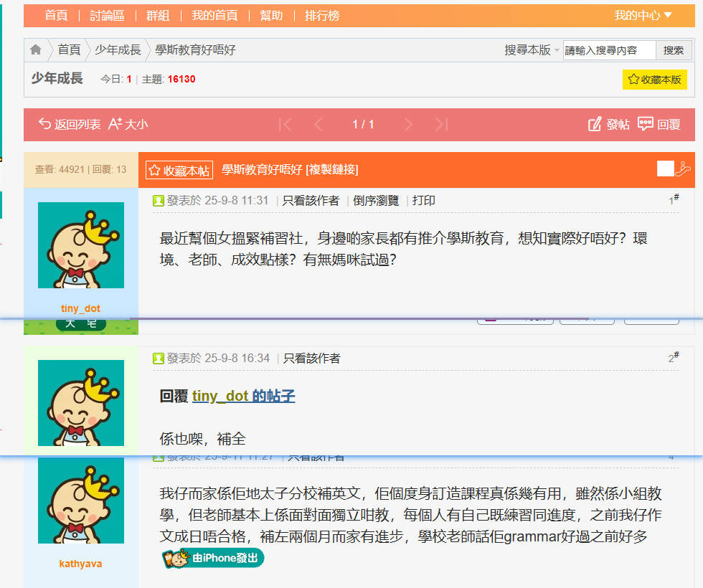Click 倒序瀏覽 reverse order link
The image size is (703, 588).
(x=376, y=200)
